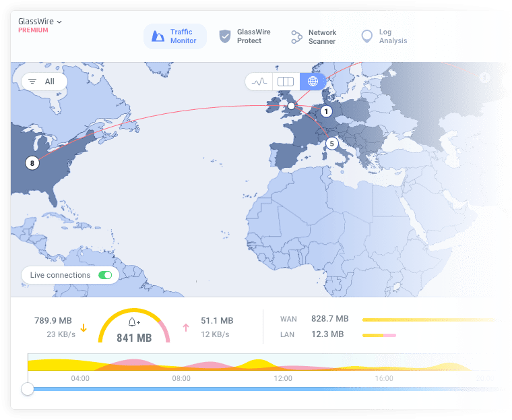The height and width of the screenshot is (420, 512).
Task: Click the 12:00 timeline label
Action: click(x=283, y=378)
